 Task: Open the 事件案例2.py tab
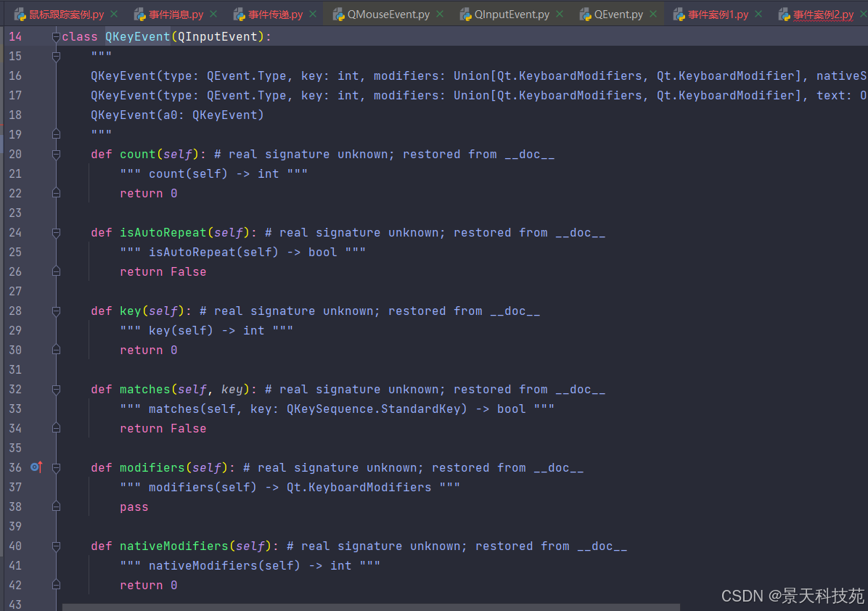(823, 15)
